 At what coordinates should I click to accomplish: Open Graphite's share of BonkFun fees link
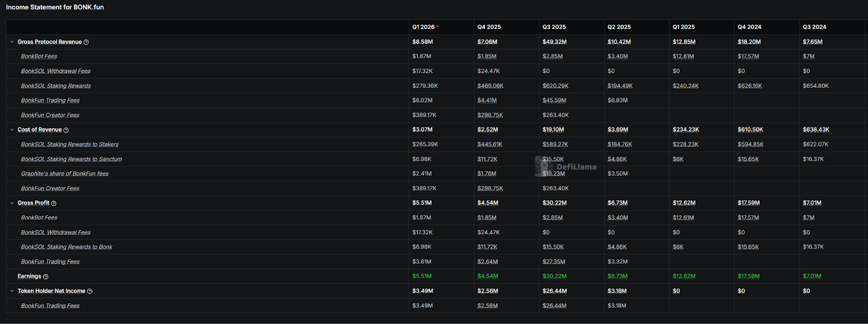pos(65,174)
